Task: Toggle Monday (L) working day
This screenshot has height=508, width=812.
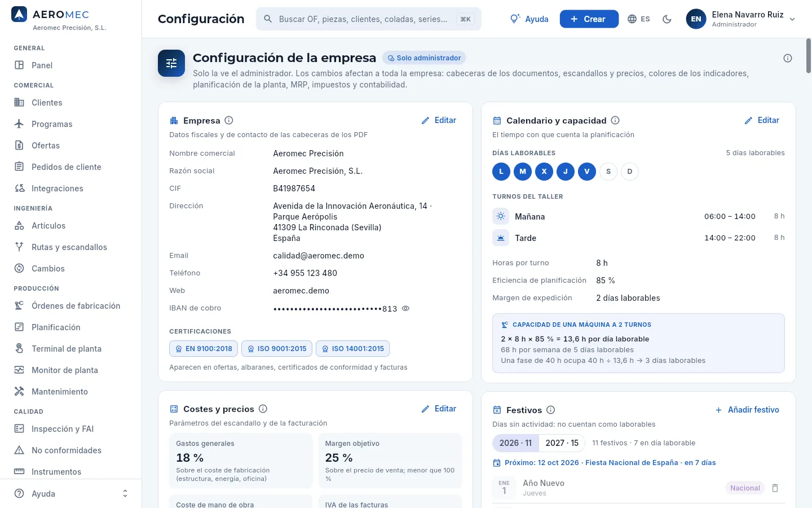Action: [x=501, y=172]
